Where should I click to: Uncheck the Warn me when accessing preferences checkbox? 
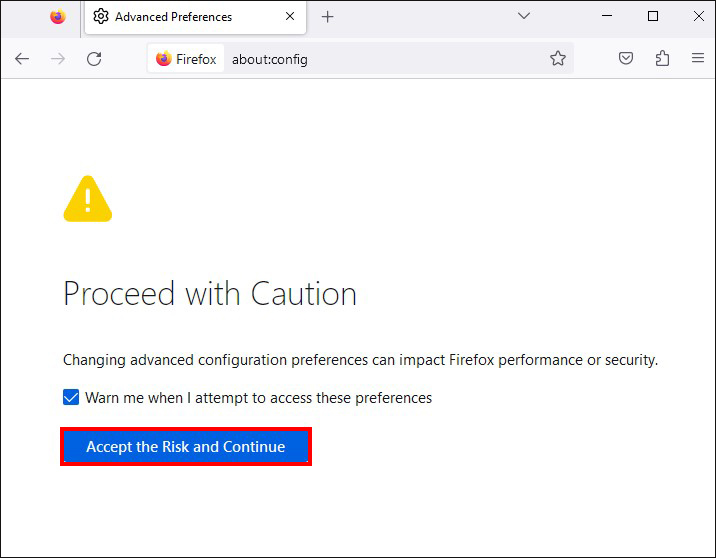pos(71,398)
